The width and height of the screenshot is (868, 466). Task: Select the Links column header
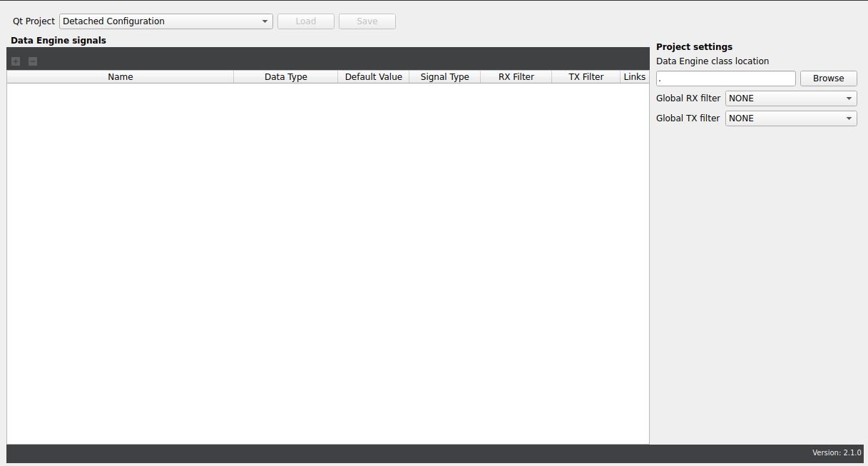(634, 76)
